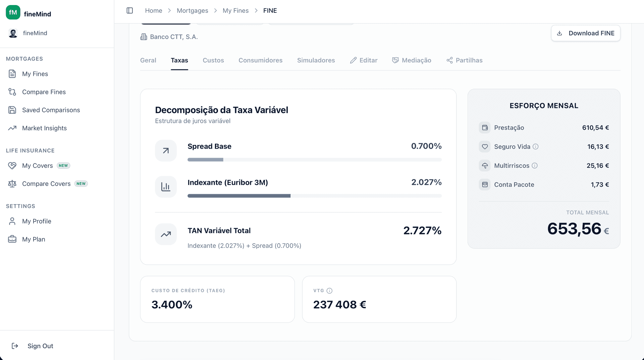The width and height of the screenshot is (644, 360).
Task: Click the Prestação wallet icon
Action: pos(485,127)
